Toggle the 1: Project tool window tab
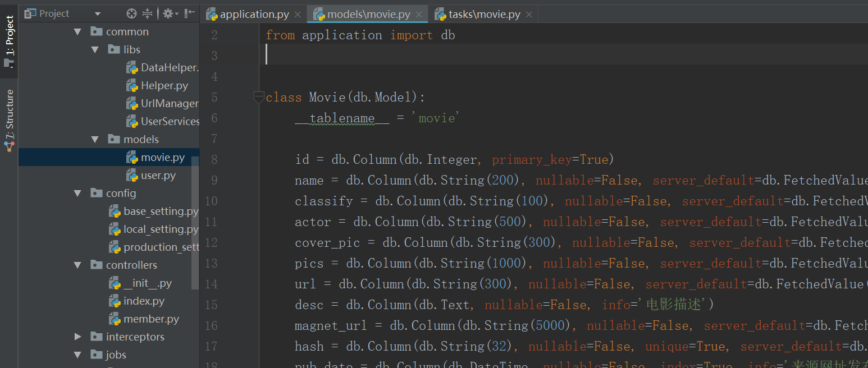Viewport: 868px width, 368px height. 9,42
